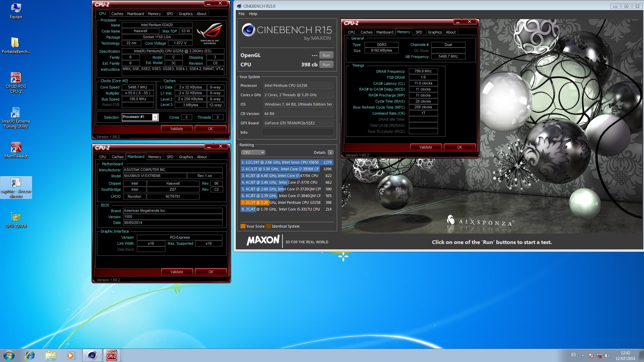
Task: Select SPD tab in memory CPU-Z window
Action: pos(419,32)
